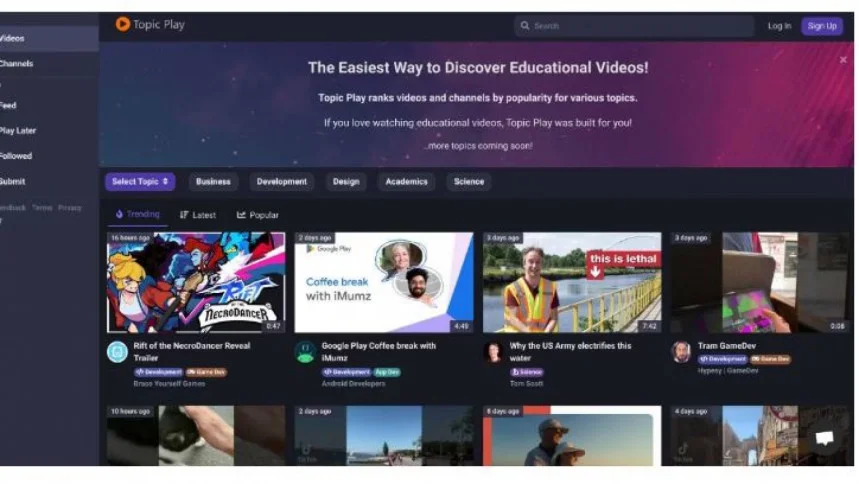Open Brace Yourself Games channel avatar

pyautogui.click(x=117, y=352)
